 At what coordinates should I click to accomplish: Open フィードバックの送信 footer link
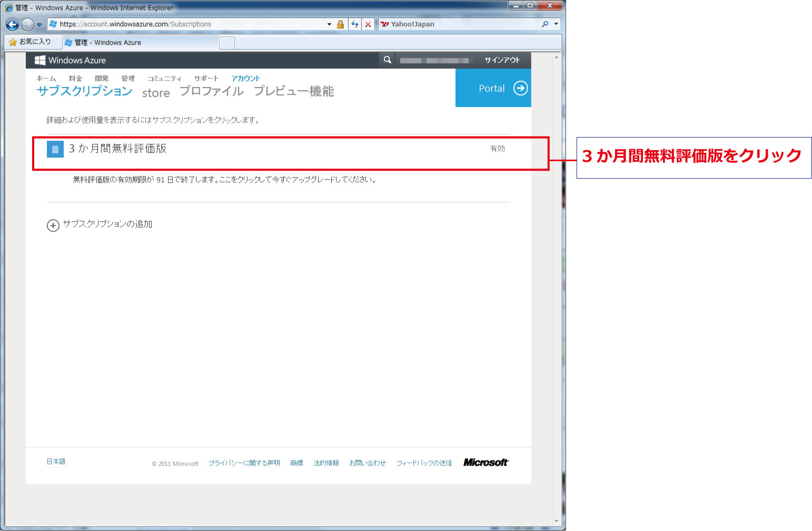click(x=424, y=463)
